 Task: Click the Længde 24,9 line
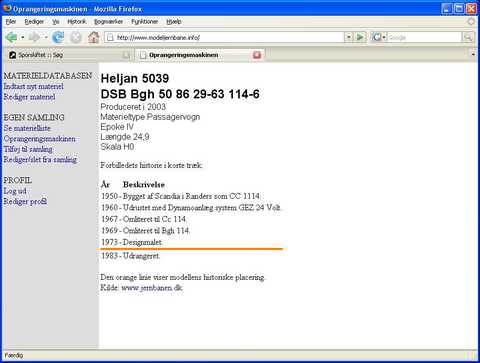click(x=125, y=137)
